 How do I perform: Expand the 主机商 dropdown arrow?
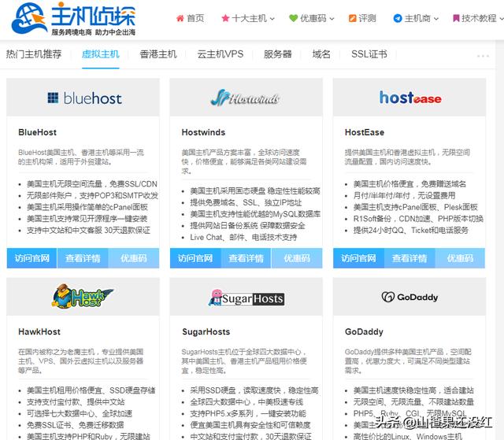point(436,19)
